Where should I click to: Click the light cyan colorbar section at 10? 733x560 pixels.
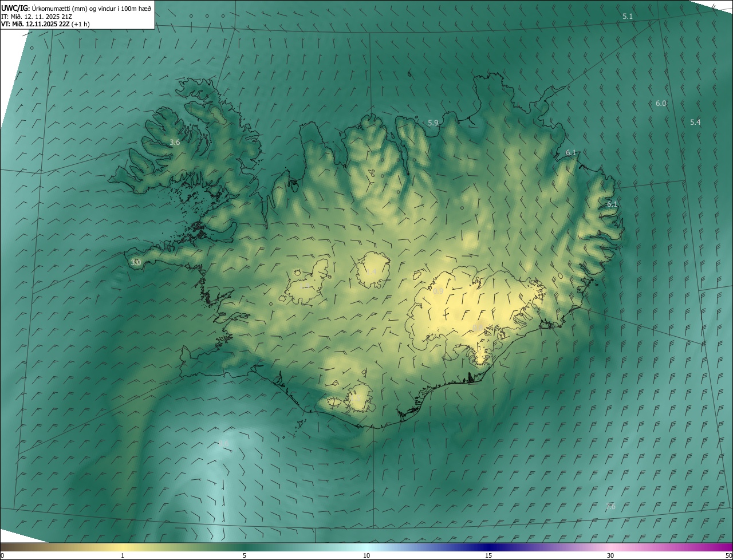tap(366, 547)
